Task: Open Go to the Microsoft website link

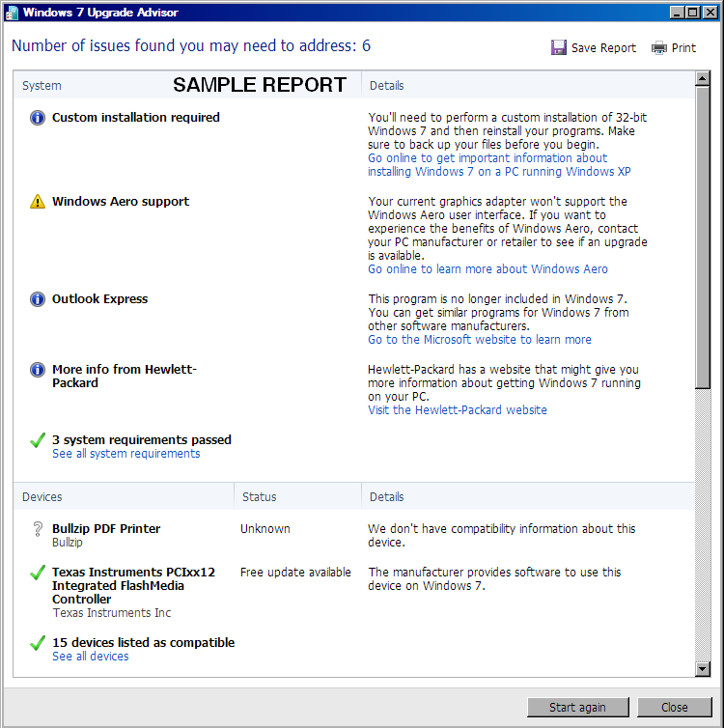Action: 480,340
